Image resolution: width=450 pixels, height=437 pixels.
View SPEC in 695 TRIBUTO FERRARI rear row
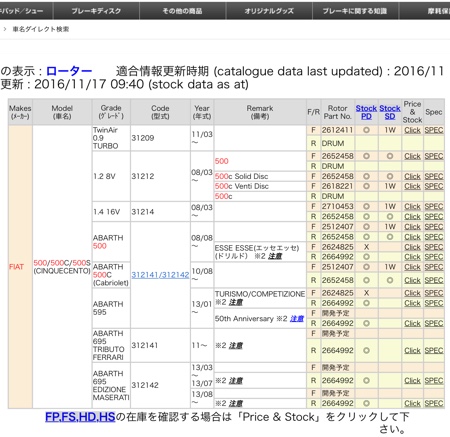pos(434,351)
